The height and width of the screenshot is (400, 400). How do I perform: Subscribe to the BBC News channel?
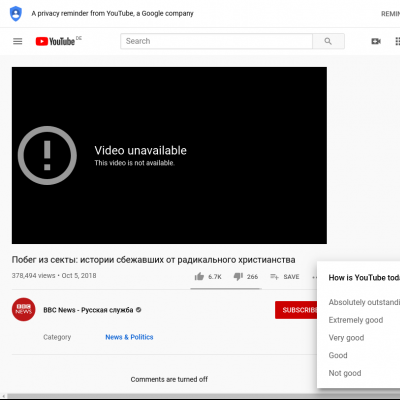click(296, 310)
